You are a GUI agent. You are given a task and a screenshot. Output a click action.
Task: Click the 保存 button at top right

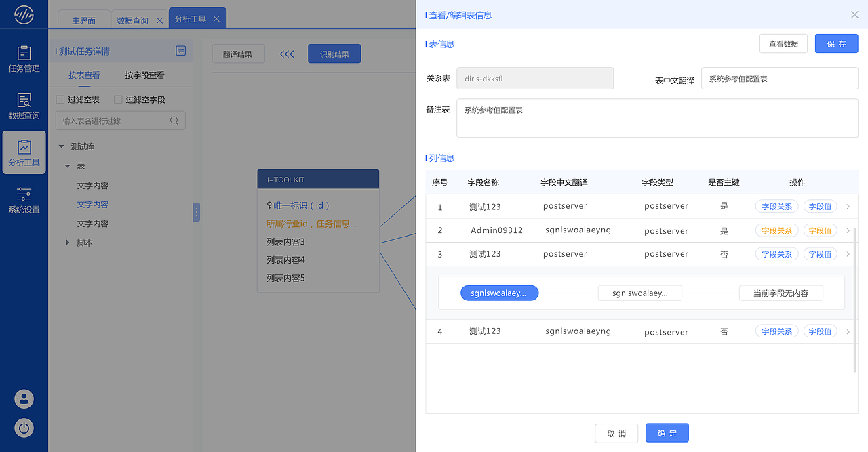click(836, 43)
